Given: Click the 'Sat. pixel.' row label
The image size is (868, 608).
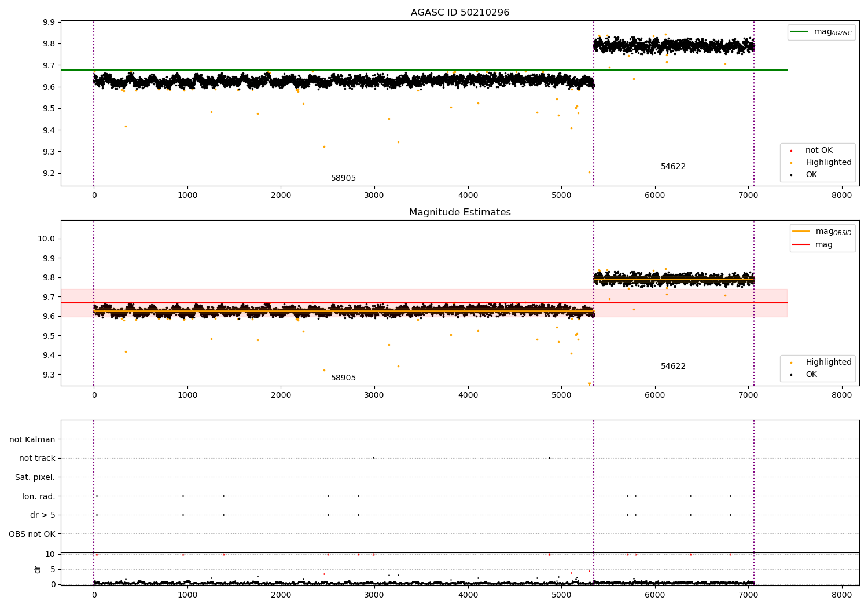Looking at the screenshot, I should pyautogui.click(x=35, y=478).
